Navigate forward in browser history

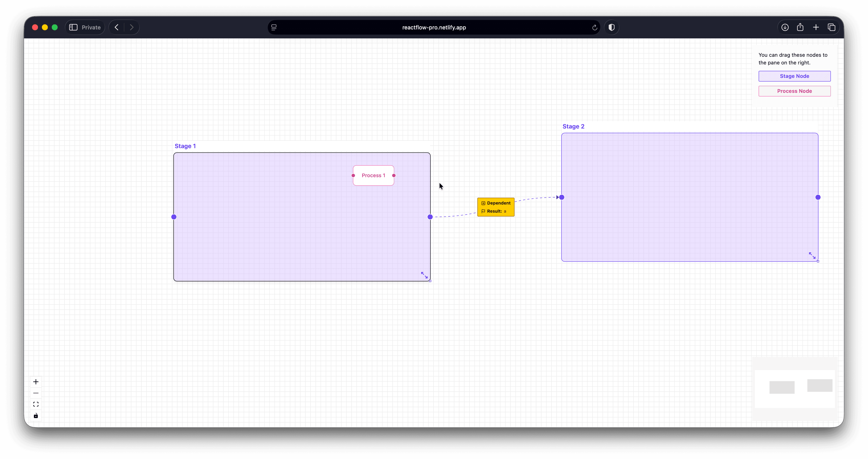(131, 27)
